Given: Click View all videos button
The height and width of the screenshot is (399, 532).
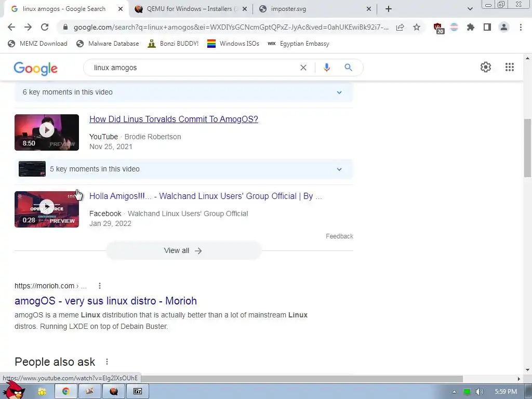Looking at the screenshot, I should (x=184, y=250).
